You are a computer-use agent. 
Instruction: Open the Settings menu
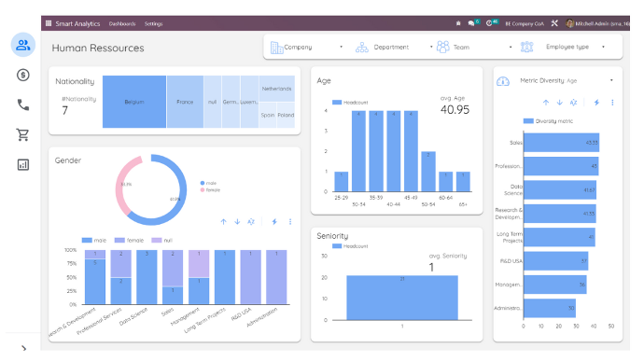[x=153, y=24]
